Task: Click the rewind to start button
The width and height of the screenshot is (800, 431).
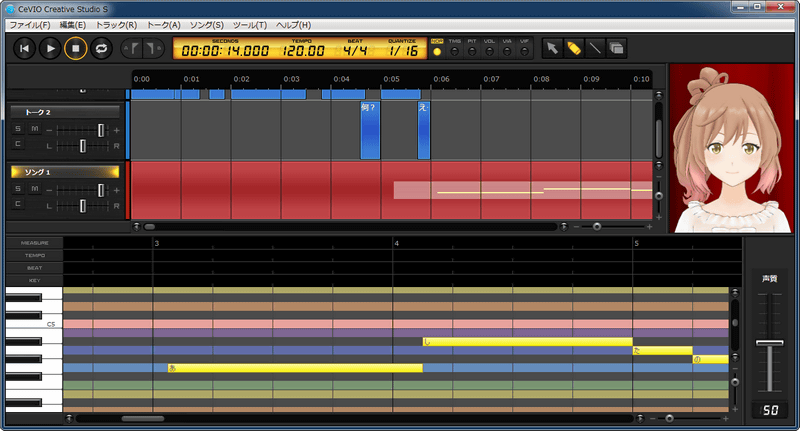Action: [24, 48]
